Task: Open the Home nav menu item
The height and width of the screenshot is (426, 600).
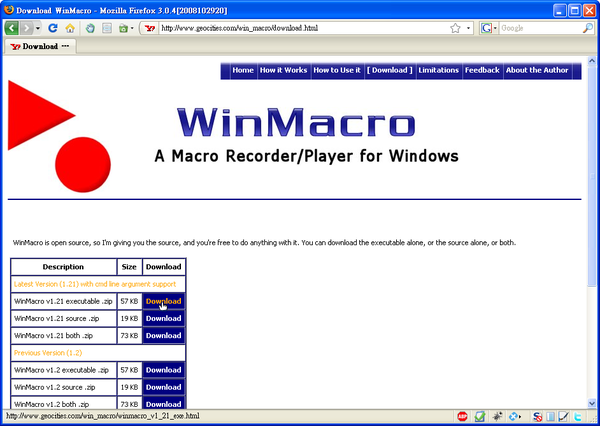Action: (x=243, y=70)
